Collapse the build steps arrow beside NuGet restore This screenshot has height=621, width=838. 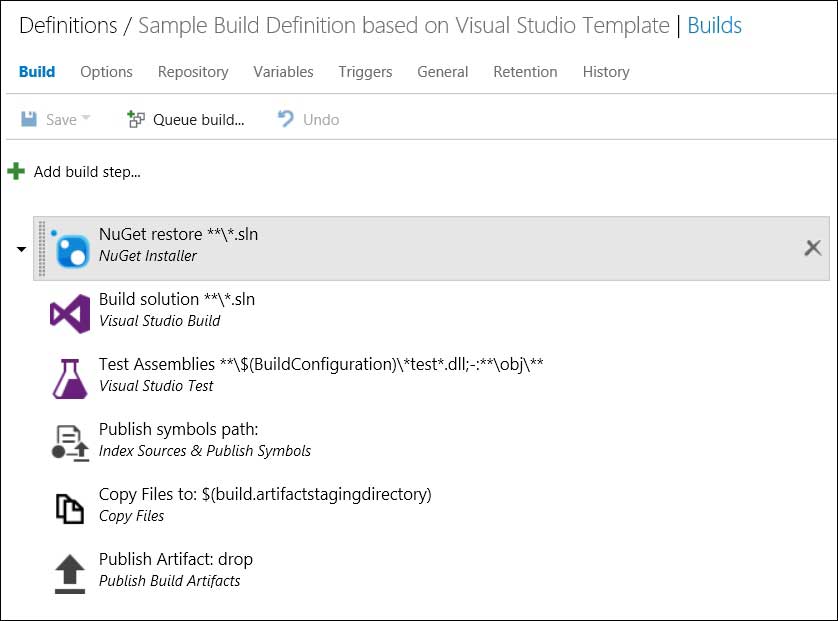point(21,249)
